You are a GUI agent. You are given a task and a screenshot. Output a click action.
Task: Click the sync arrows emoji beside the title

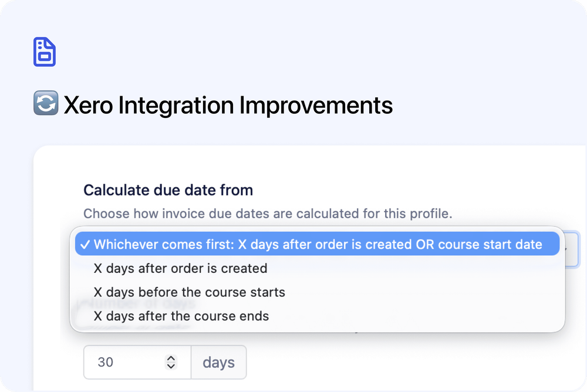46,103
